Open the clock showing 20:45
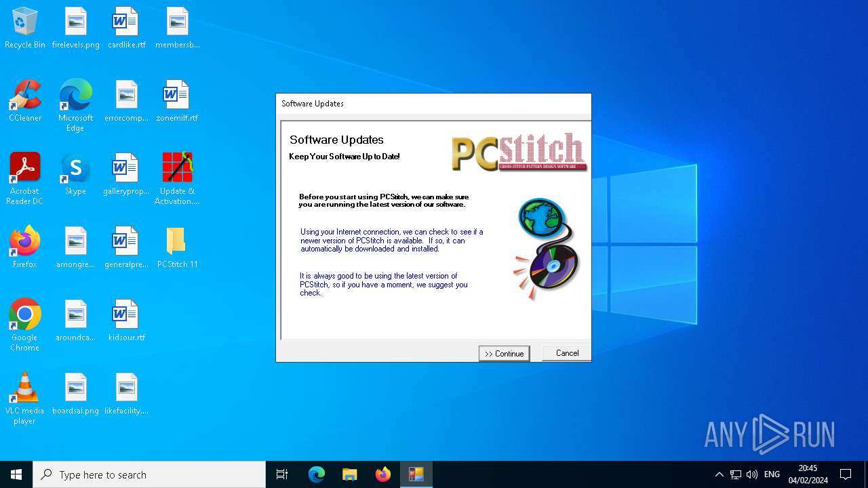This screenshot has height=488, width=868. click(808, 474)
